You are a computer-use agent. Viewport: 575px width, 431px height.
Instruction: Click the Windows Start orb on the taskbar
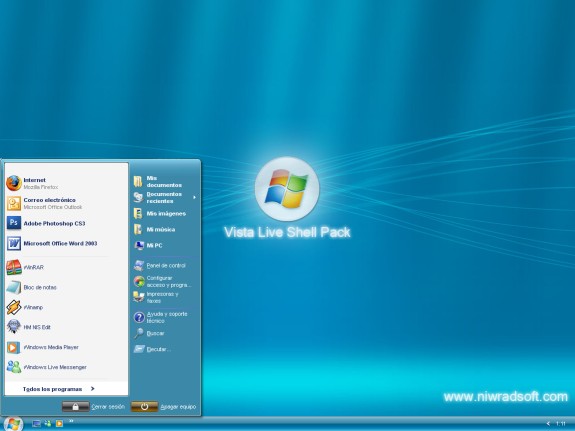coord(14,424)
